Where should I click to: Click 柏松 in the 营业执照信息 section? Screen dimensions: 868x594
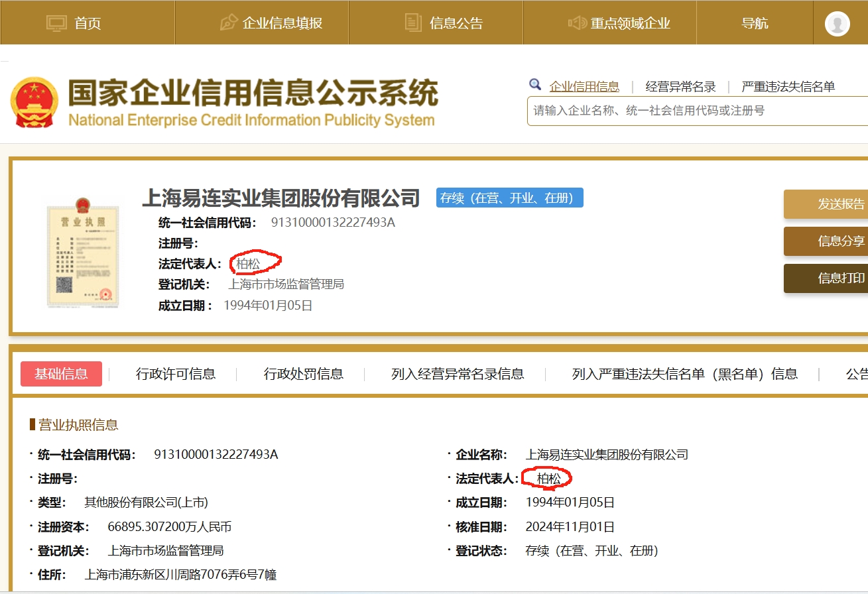[548, 479]
